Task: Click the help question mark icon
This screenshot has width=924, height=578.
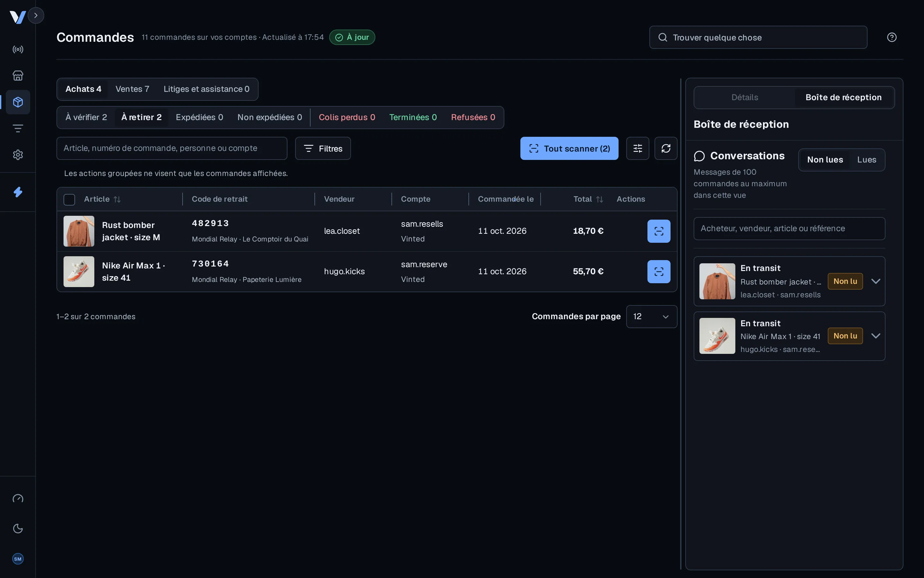Action: [892, 37]
